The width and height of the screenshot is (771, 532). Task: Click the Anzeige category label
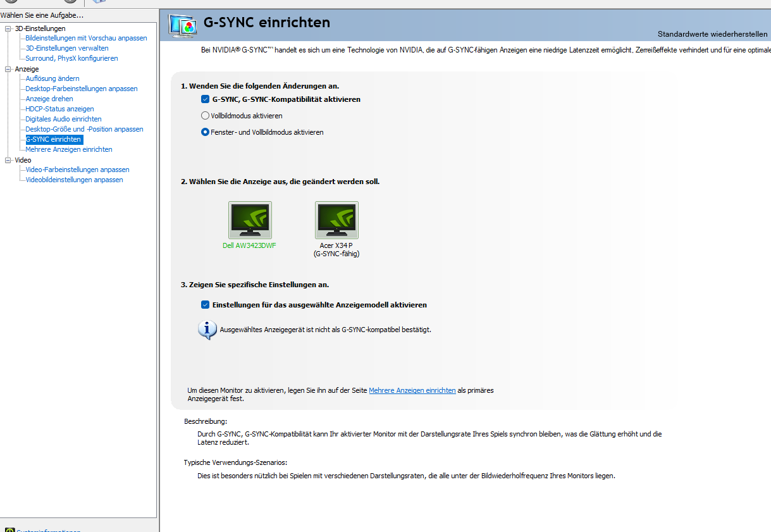coord(27,69)
